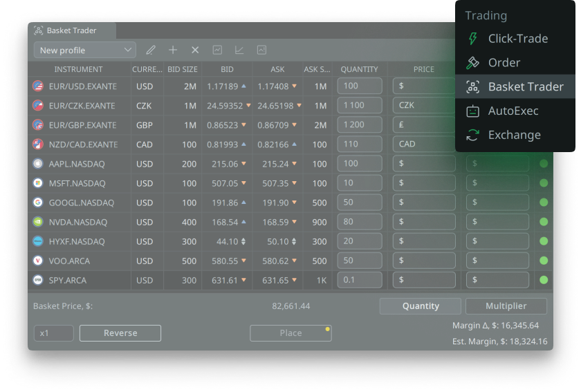Click the GOOGL.NASDAQ Google logo icon
The width and height of the screenshot is (581, 392).
pos(38,203)
